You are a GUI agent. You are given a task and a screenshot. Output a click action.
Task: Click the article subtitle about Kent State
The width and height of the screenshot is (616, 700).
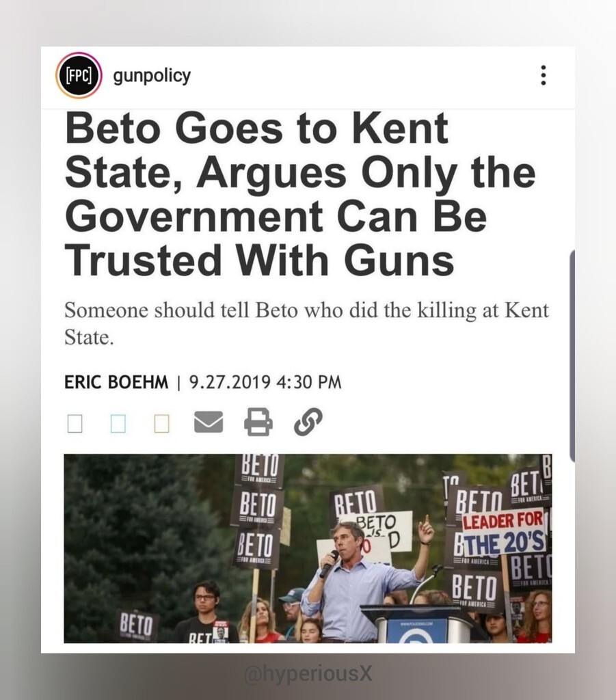click(x=306, y=323)
